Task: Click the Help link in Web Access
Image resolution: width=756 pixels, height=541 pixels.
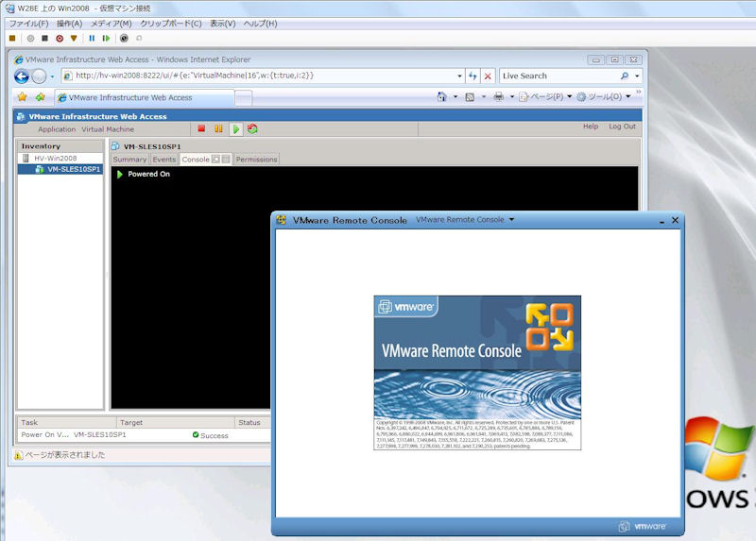Action: click(591, 127)
